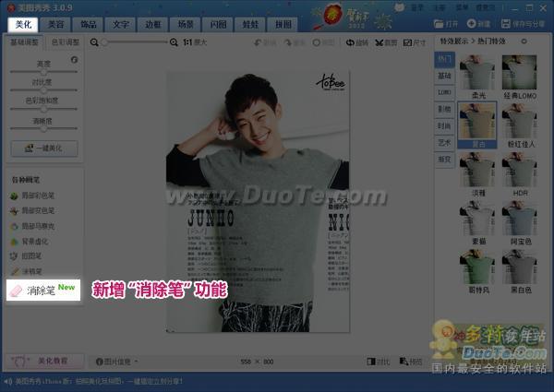Open the 美化教程 tutorial button
The image size is (554, 392).
44,361
